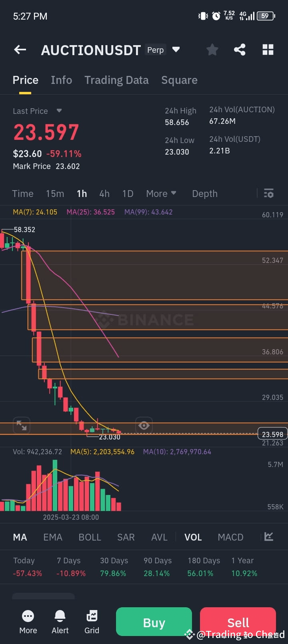Select the Time chart interval
The image size is (288, 644).
[23, 194]
